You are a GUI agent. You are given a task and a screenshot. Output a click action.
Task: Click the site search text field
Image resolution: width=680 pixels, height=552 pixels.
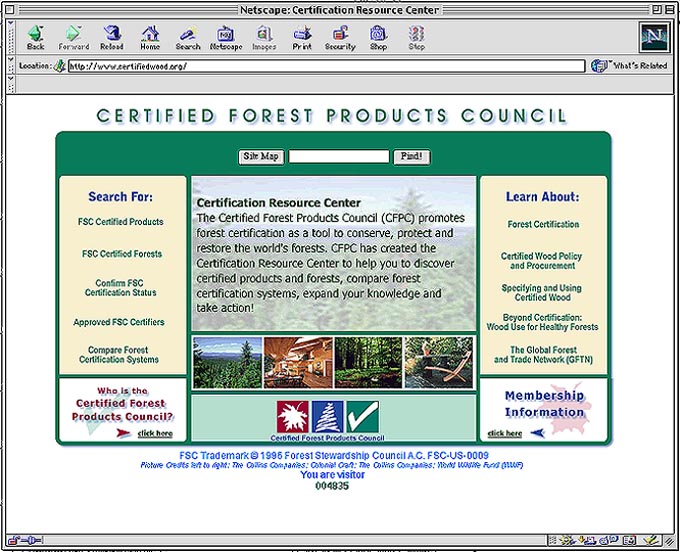click(339, 157)
